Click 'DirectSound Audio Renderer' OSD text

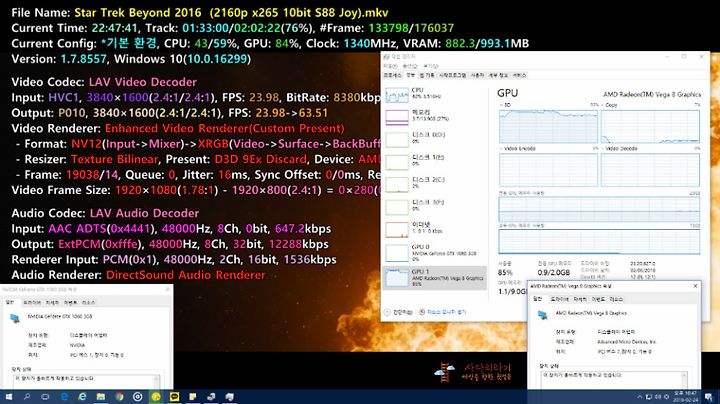coord(186,275)
